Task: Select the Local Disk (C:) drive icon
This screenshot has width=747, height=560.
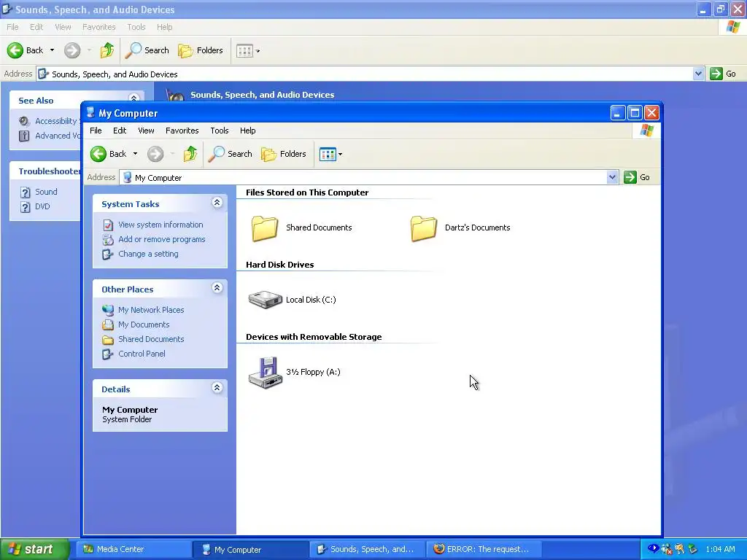Action: 265,300
